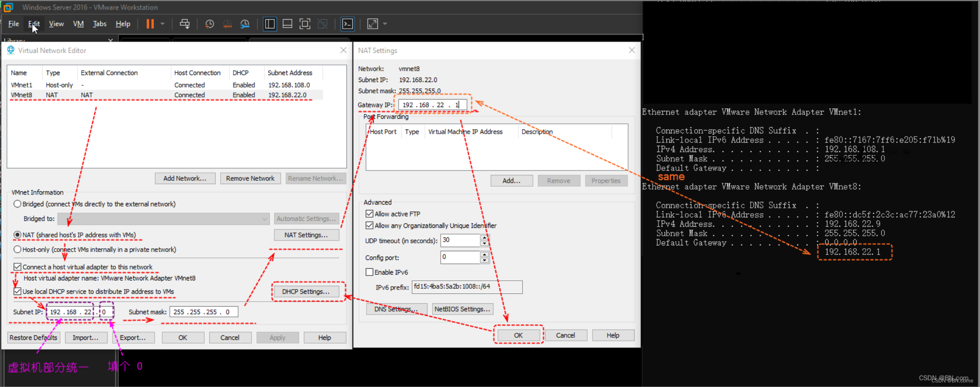
Task: Open DHCP Settings button
Action: coord(306,292)
